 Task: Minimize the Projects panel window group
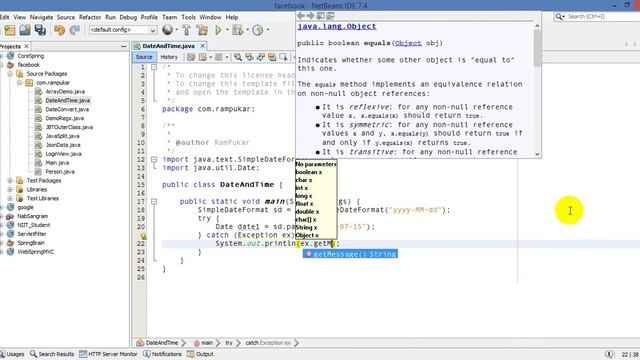point(124,47)
